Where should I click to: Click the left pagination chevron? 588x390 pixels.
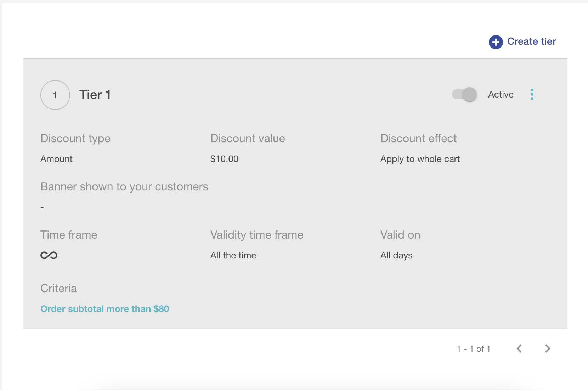[x=519, y=349]
